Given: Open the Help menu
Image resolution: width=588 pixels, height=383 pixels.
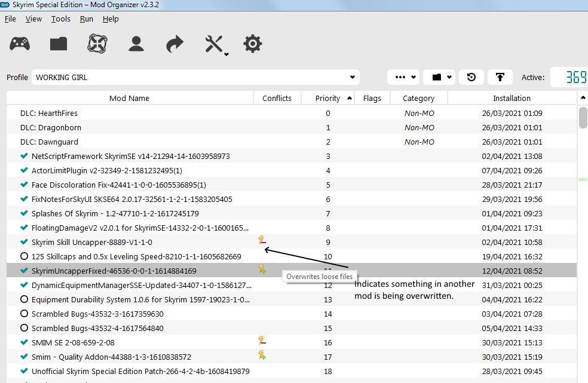Looking at the screenshot, I should point(111,19).
